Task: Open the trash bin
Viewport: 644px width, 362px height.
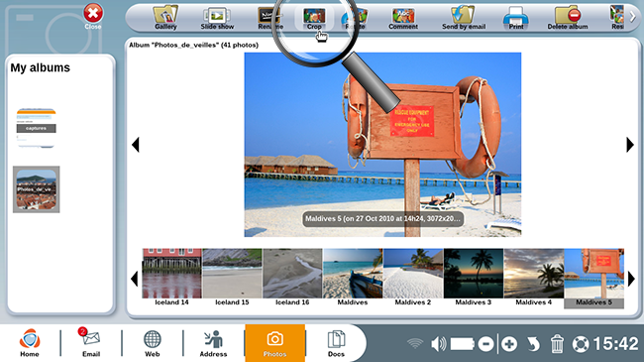Action: coord(557,344)
